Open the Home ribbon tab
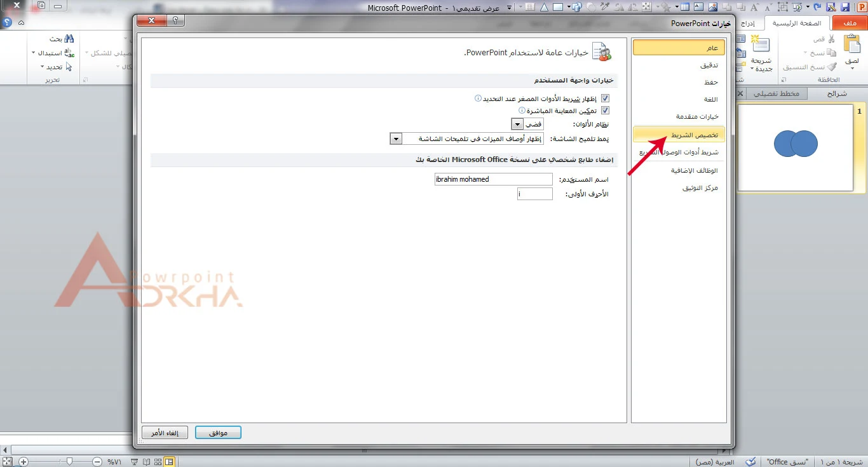Screen dimensions: 868x467 click(x=797, y=23)
